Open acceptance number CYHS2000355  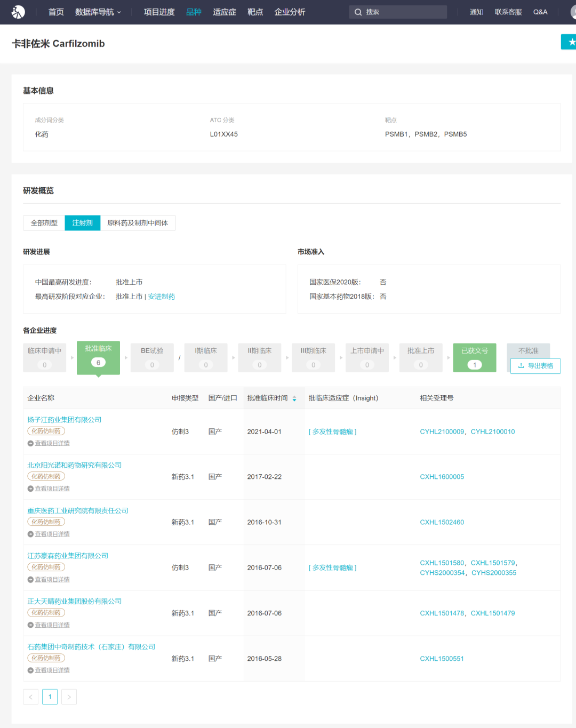[x=494, y=573]
